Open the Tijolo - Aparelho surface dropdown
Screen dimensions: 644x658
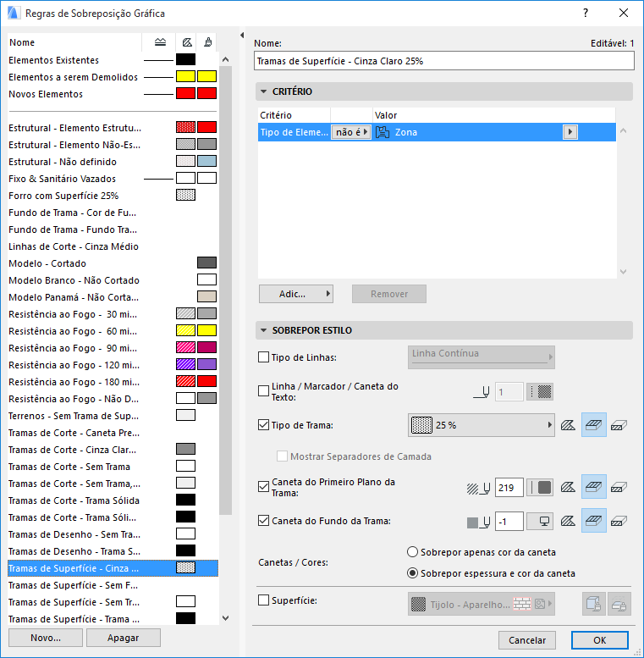(x=482, y=604)
